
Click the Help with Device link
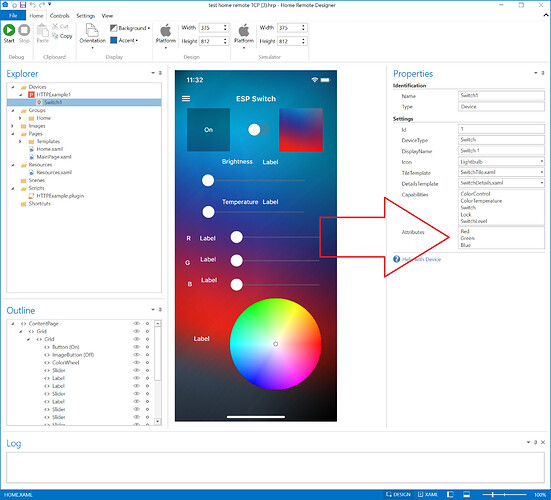pos(421,259)
